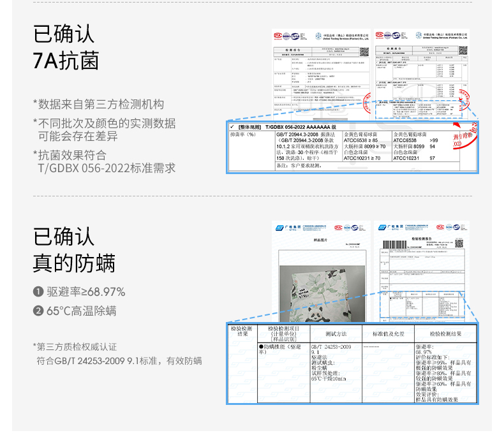Click the black bullet before 防螨性能
Viewport: 504px width, 440px height.
[x=261, y=347]
